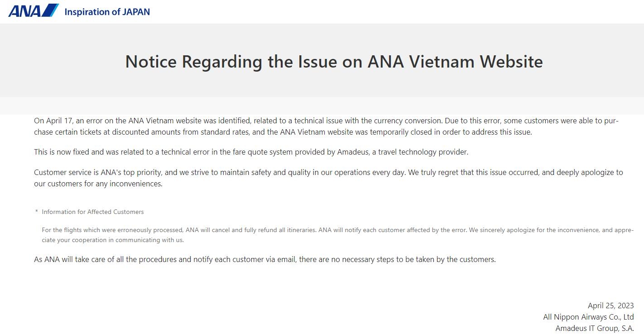Click the "As ANA will take care" sentence

[264, 259]
